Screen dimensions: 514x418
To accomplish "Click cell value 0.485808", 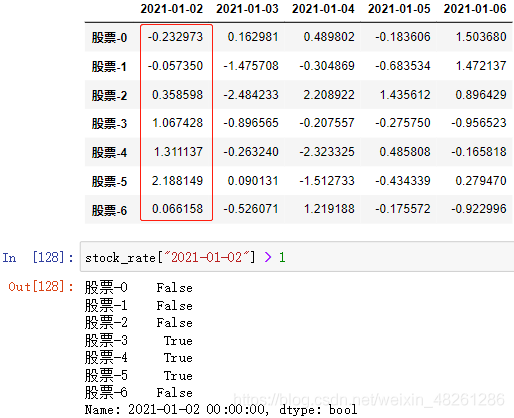I will [x=405, y=152].
